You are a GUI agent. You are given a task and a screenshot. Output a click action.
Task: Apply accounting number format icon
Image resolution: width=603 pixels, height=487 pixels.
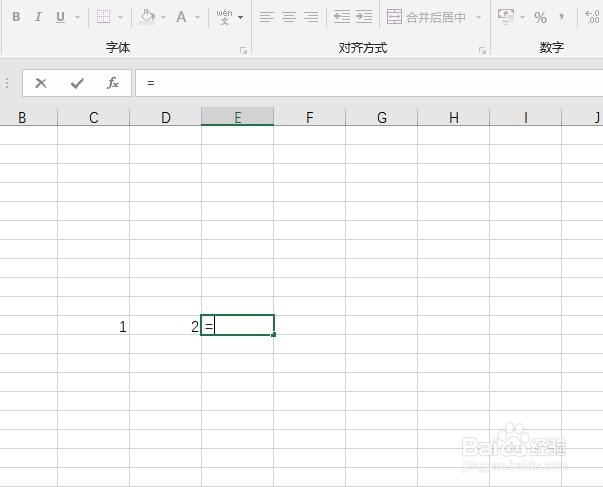(506, 16)
